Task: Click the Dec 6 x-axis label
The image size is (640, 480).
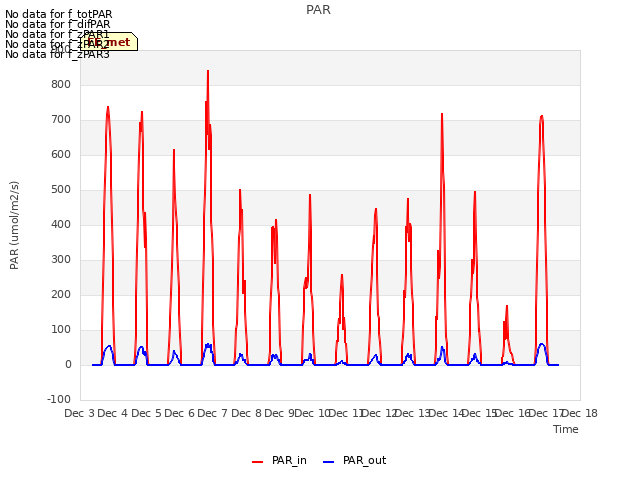Action: [x=179, y=413]
